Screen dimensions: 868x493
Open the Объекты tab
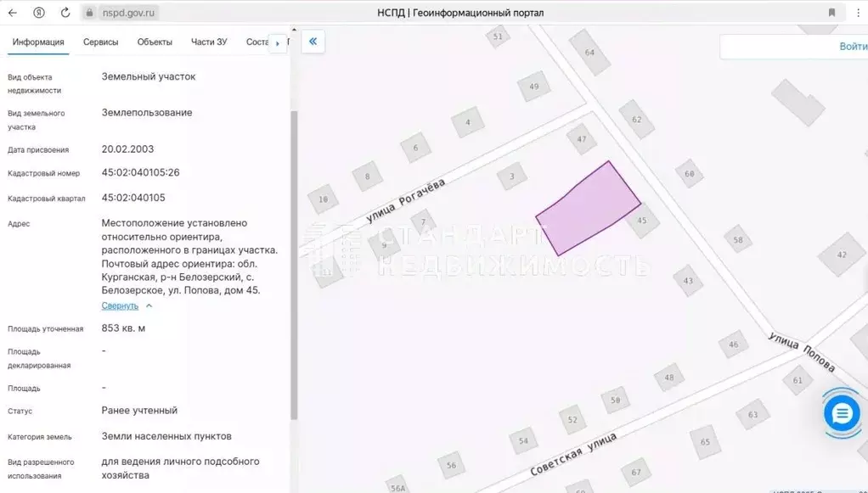(x=154, y=41)
